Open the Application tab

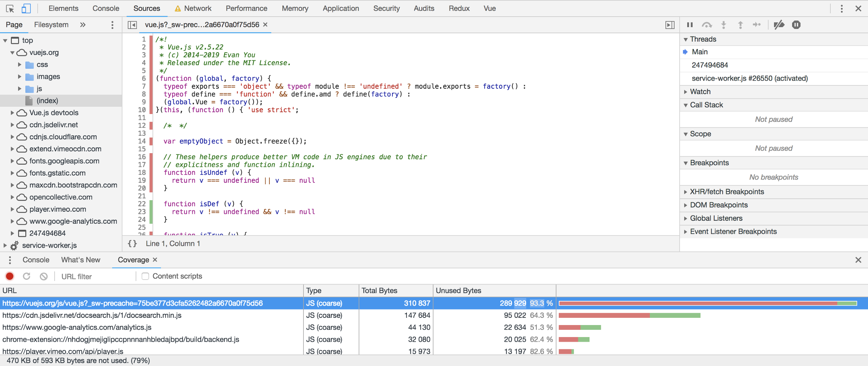(x=341, y=8)
